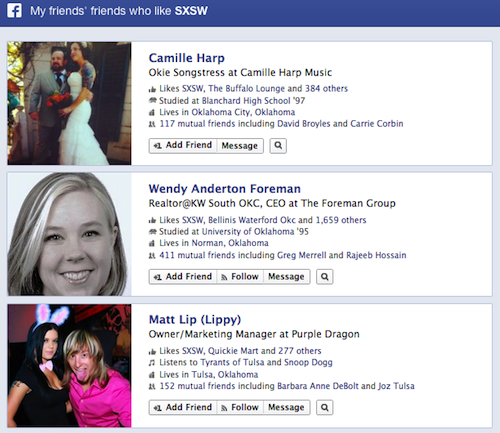This screenshot has width=500, height=433.
Task: Open Camille Harp's wedding profile photo
Action: click(x=69, y=103)
